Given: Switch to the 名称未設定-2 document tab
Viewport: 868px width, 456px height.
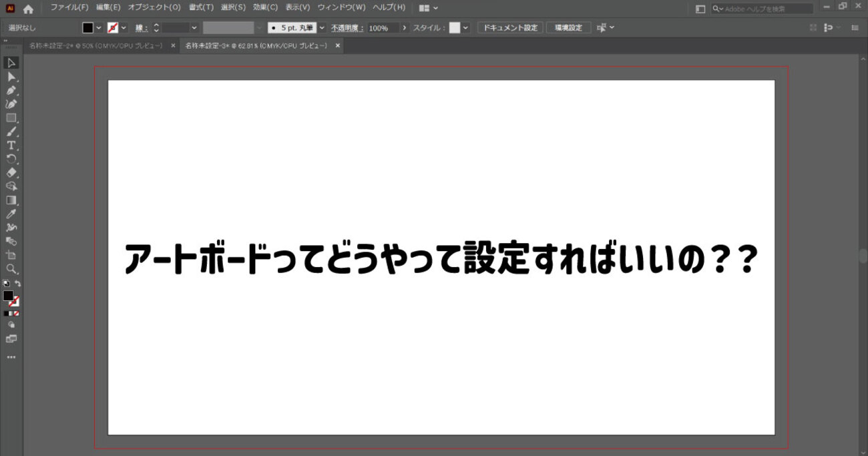Looking at the screenshot, I should (x=95, y=45).
